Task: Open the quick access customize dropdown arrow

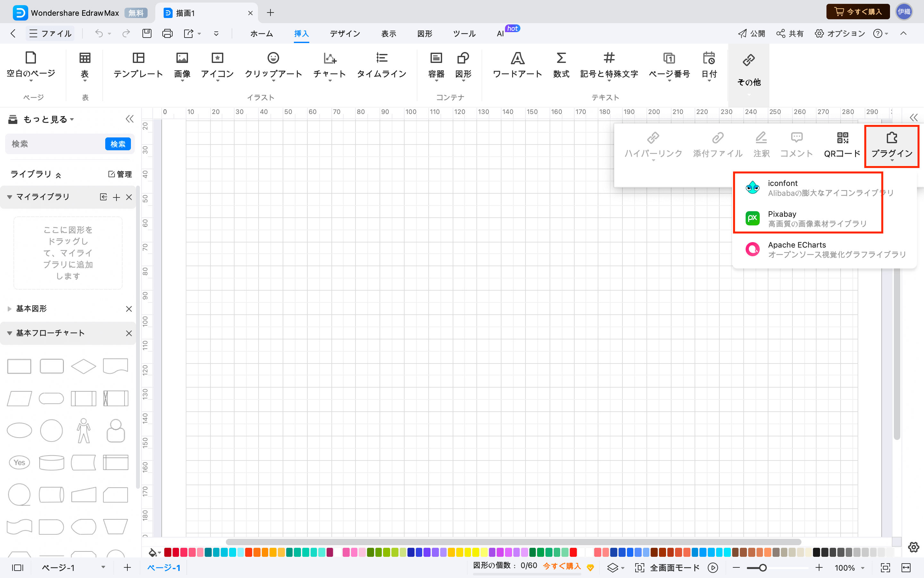Action: (216, 34)
